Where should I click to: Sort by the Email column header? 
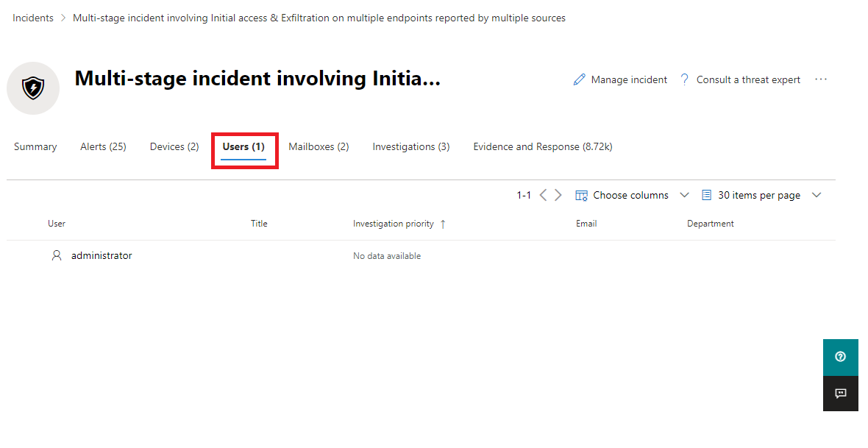pyautogui.click(x=586, y=224)
